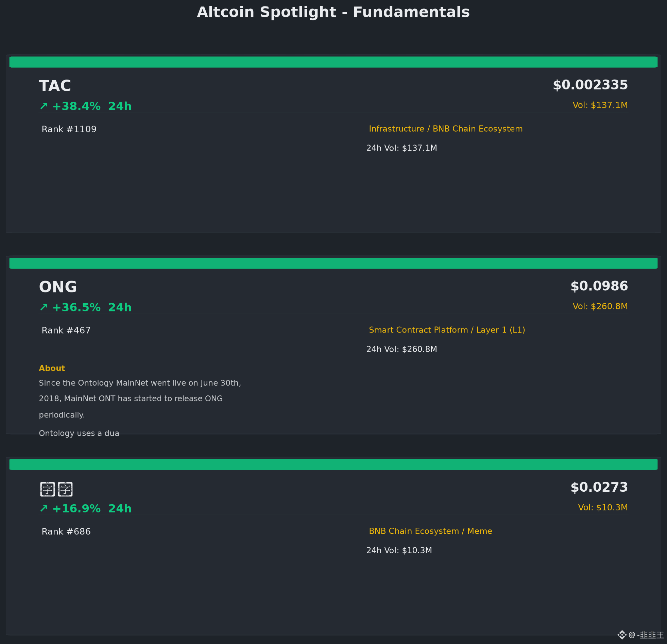Click the TAC green header bar
This screenshot has height=644, width=667.
point(333,62)
